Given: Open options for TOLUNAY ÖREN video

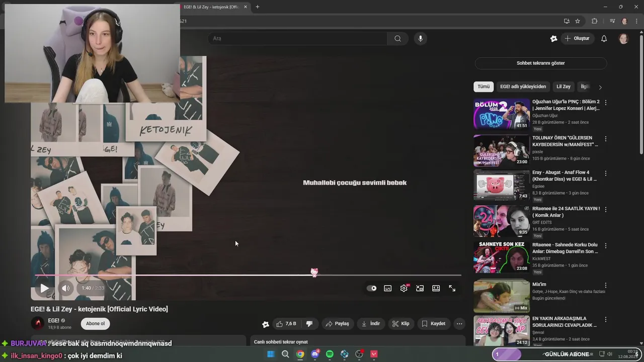Looking at the screenshot, I should (x=606, y=139).
